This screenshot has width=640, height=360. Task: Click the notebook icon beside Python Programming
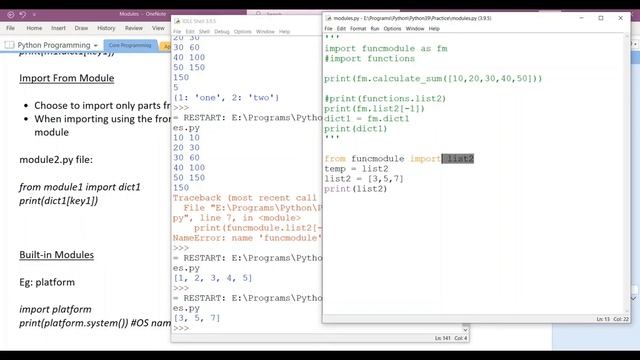pos(9,45)
